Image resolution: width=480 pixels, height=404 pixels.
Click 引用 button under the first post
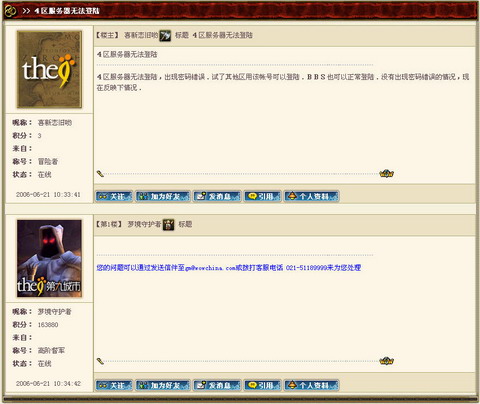[263, 196]
